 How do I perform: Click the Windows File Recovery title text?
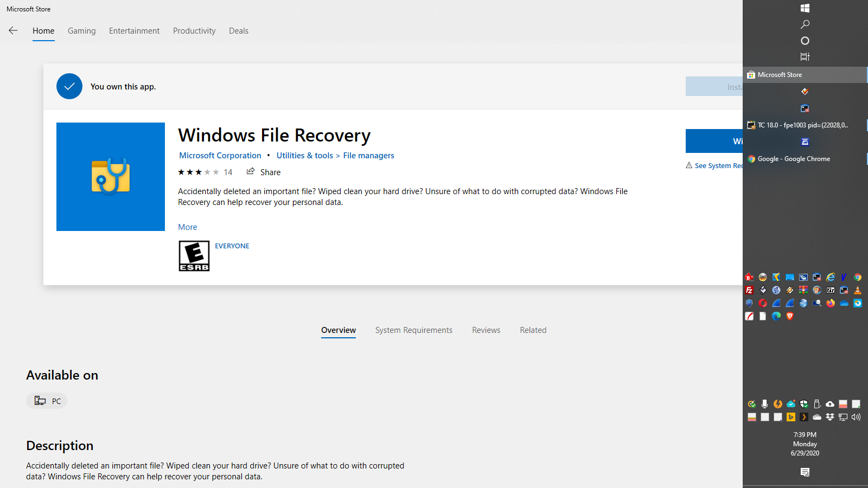(275, 135)
